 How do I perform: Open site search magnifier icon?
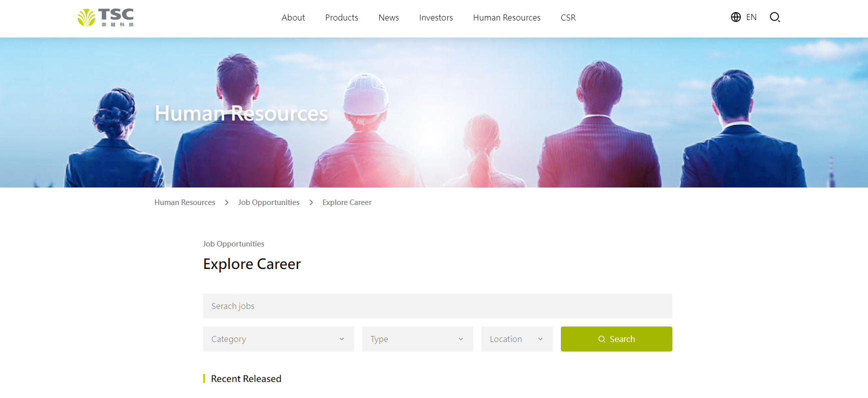pos(774,17)
